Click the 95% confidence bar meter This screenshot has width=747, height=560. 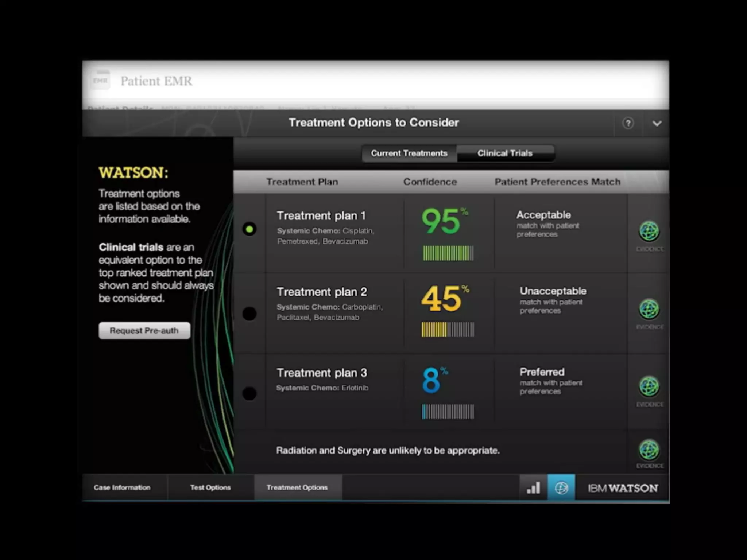click(448, 253)
